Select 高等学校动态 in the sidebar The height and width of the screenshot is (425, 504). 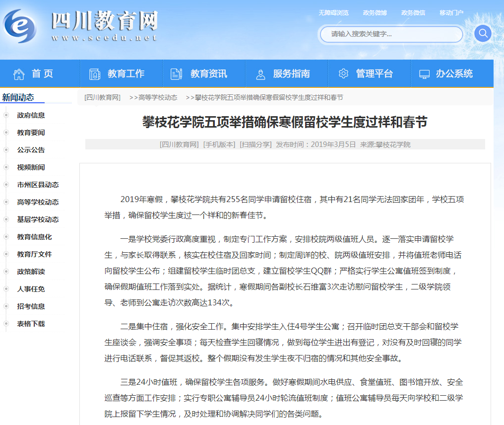(x=38, y=202)
